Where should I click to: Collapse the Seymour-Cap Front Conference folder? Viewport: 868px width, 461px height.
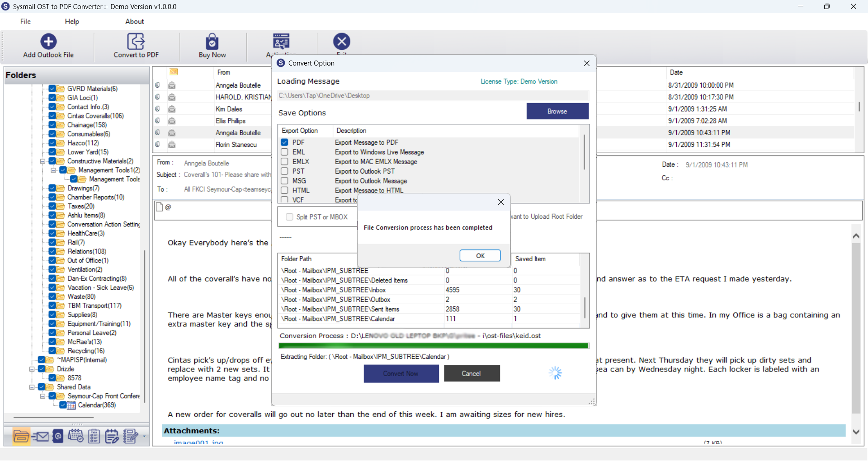pos(42,396)
